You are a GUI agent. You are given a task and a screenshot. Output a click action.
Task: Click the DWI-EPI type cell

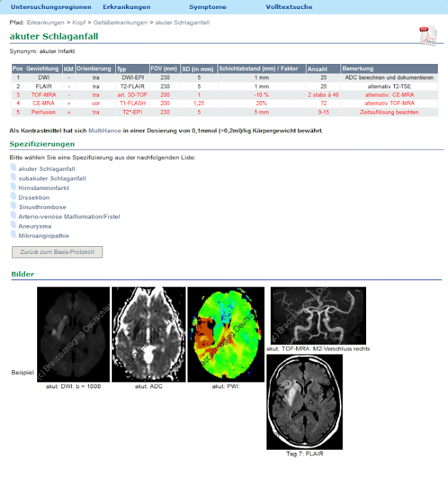click(132, 77)
